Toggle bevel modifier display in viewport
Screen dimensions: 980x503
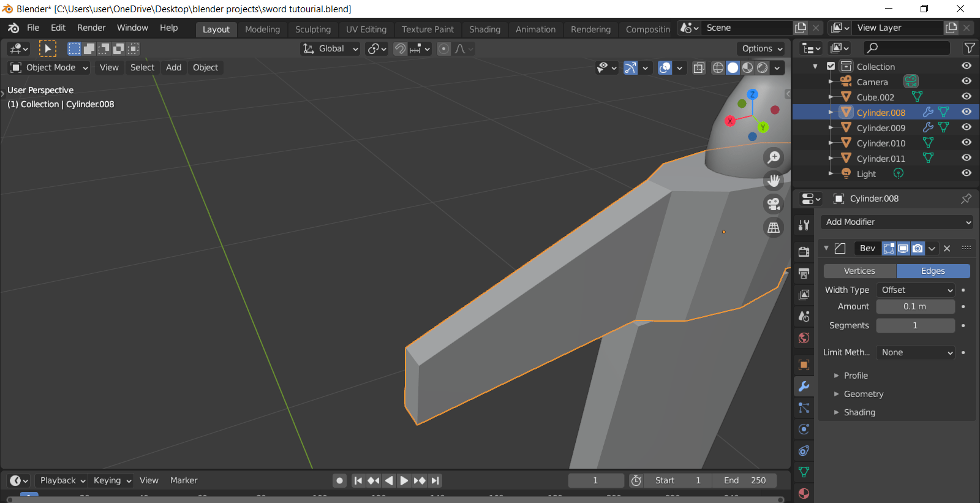(903, 248)
